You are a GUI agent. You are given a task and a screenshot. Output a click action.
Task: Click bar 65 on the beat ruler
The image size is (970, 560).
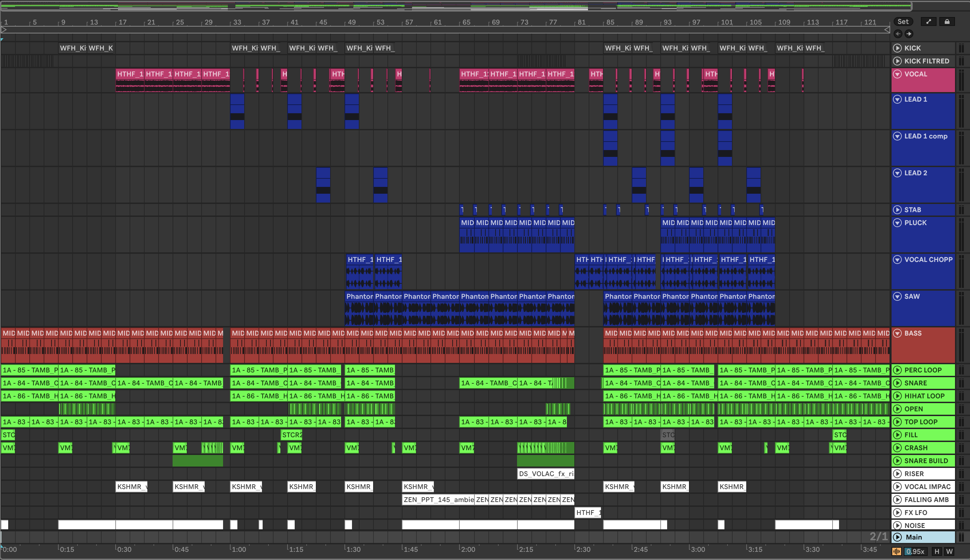click(466, 22)
